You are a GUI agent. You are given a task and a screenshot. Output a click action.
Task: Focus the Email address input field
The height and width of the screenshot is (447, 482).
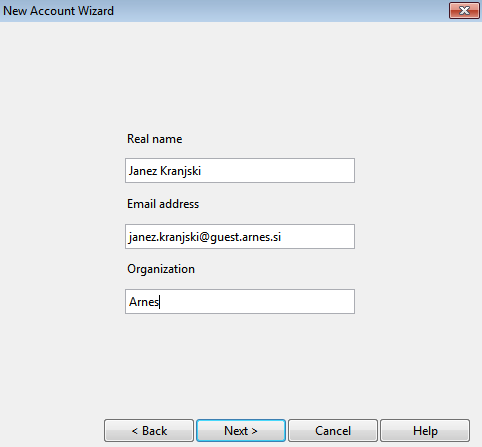tap(240, 237)
